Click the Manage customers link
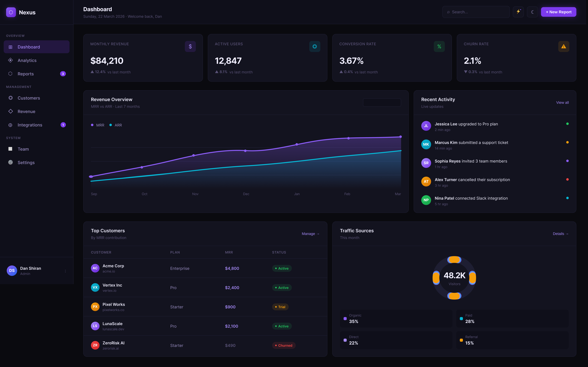The height and width of the screenshot is (367, 588). click(x=310, y=234)
